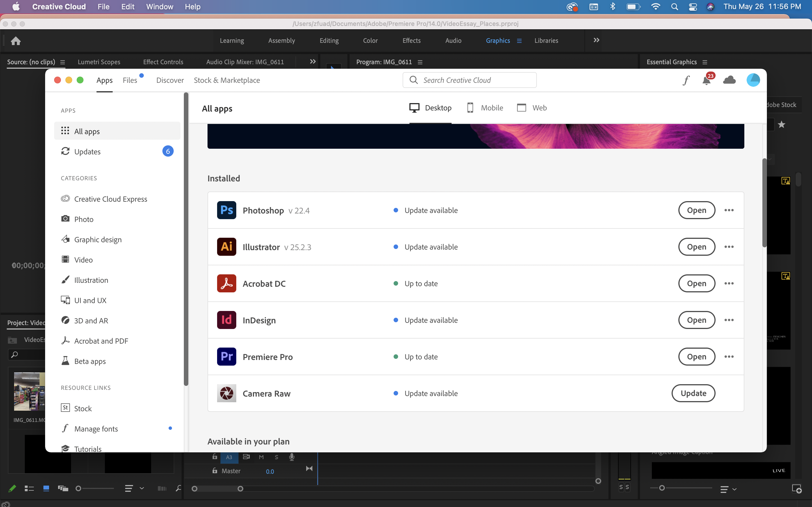
Task: Mute the A3 audio track
Action: point(261,457)
